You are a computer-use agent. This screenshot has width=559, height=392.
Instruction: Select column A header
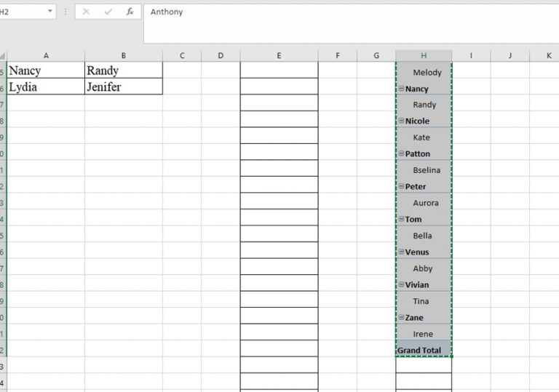[x=46, y=55]
